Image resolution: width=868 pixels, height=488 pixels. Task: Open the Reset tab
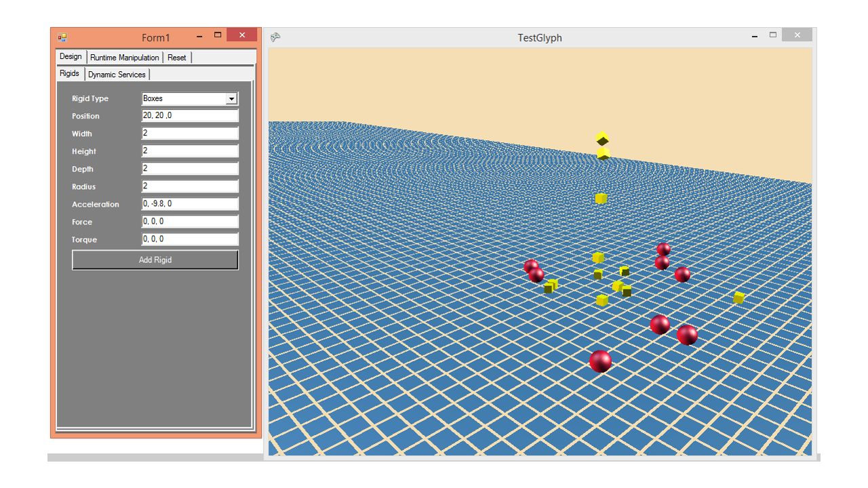click(x=177, y=58)
